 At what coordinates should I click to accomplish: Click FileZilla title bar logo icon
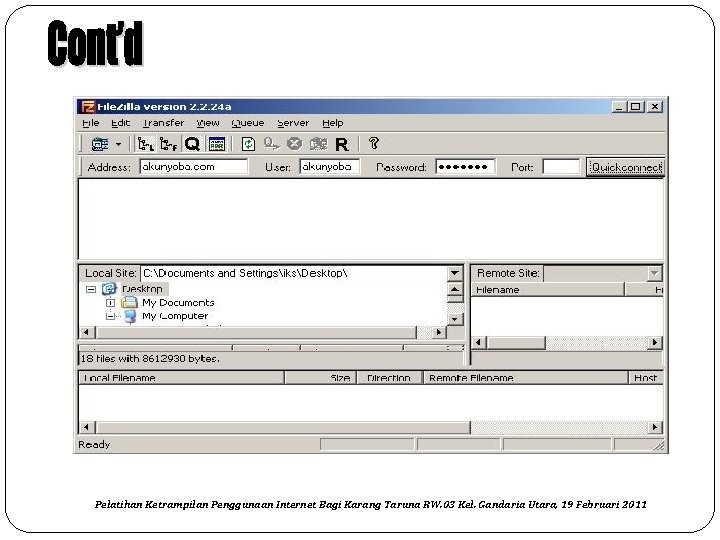click(88, 107)
